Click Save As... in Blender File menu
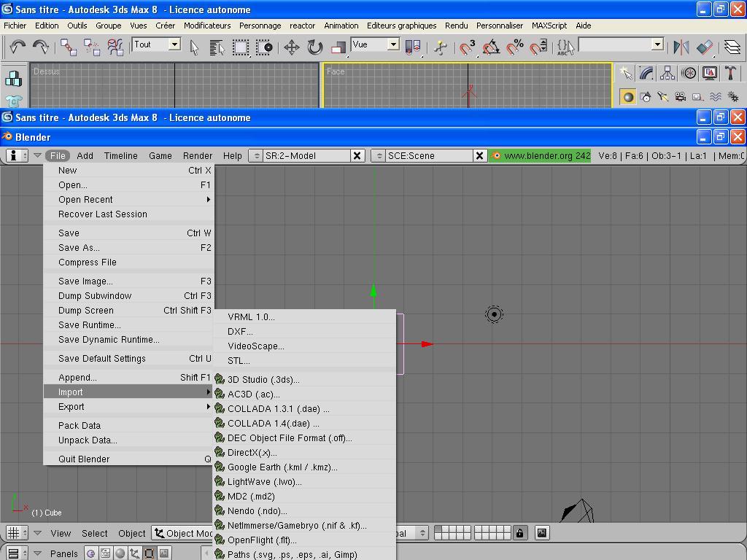Viewport: 747px width, 560px height. tap(128, 248)
